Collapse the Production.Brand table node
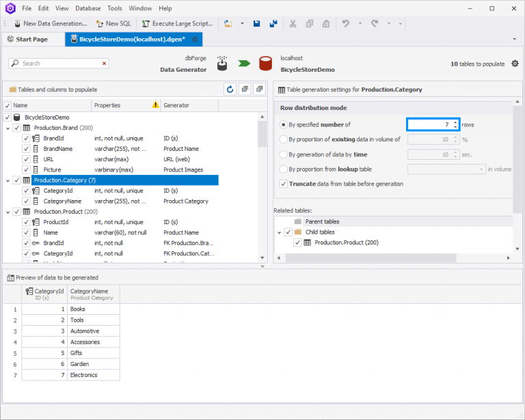Viewport: 525px width, 420px height. click(x=8, y=128)
